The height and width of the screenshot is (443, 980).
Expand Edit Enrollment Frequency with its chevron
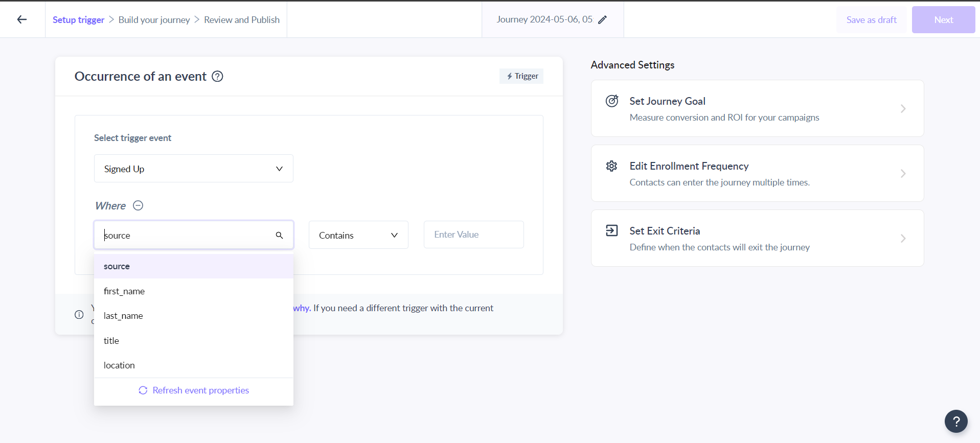(903, 173)
